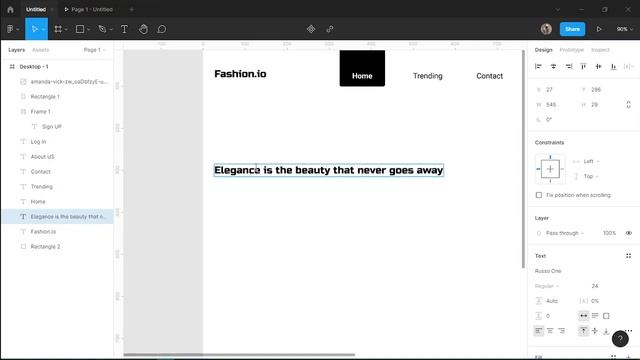Click Russo One font family field
This screenshot has width=640, height=360.
[548, 271]
